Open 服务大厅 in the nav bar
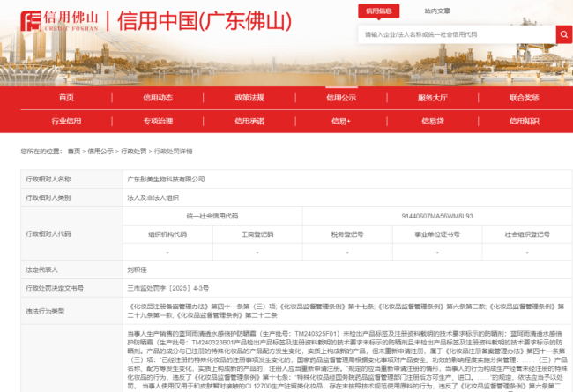Viewport: 573px width, 392px height. click(433, 97)
